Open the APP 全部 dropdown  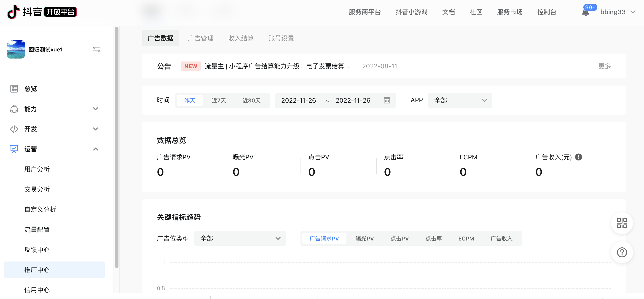pos(460,100)
